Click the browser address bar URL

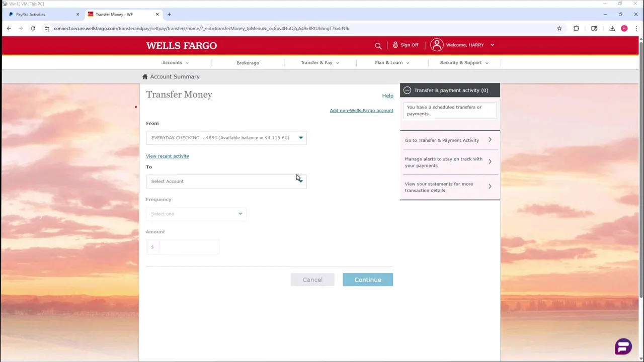[201, 28]
